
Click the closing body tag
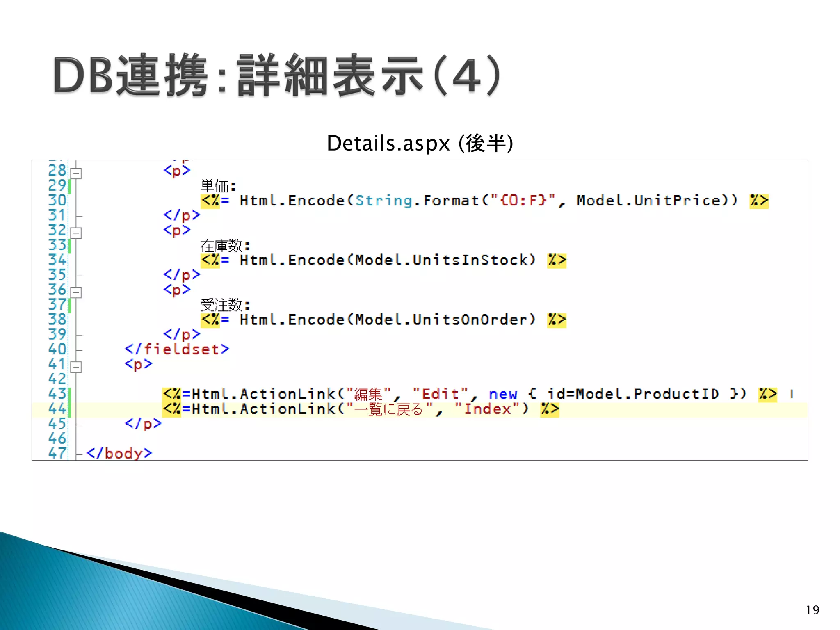point(119,453)
